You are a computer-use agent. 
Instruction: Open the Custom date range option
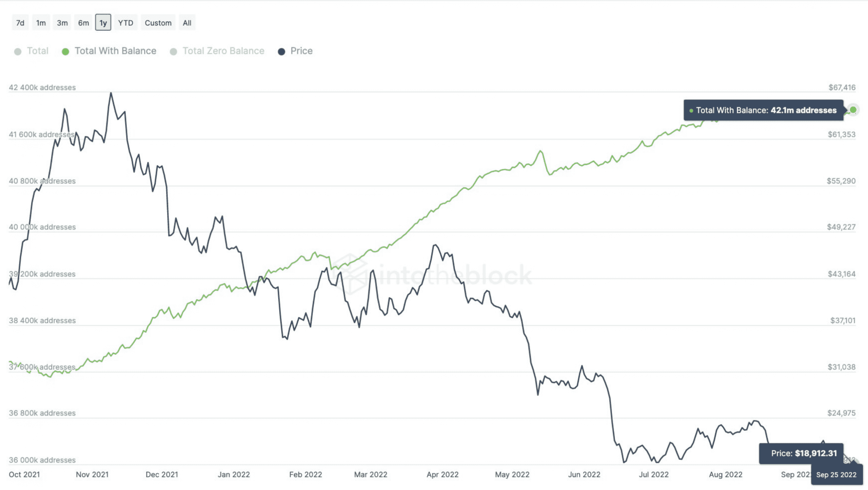coord(158,23)
